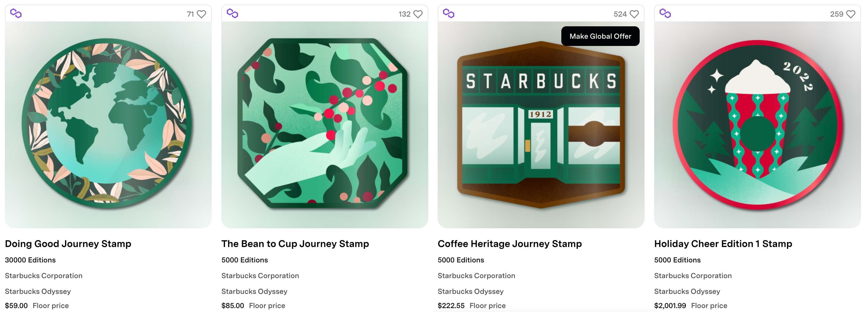868x312 pixels.
Task: Open Starbucks Odyssey under Doing Good stamp
Action: click(x=38, y=291)
